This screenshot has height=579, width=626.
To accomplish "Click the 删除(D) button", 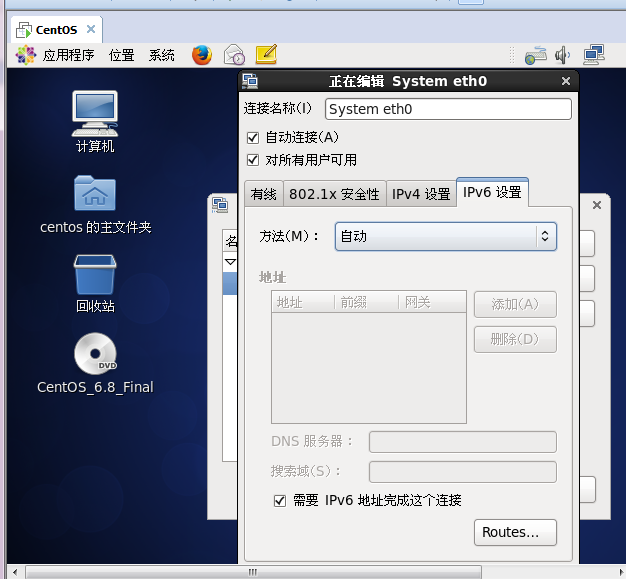I will [x=515, y=339].
